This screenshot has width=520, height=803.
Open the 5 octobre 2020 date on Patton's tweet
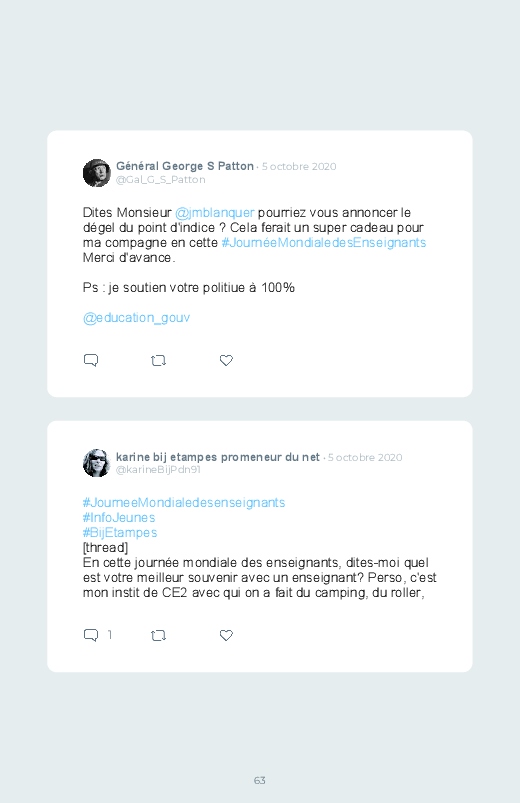coord(299,166)
